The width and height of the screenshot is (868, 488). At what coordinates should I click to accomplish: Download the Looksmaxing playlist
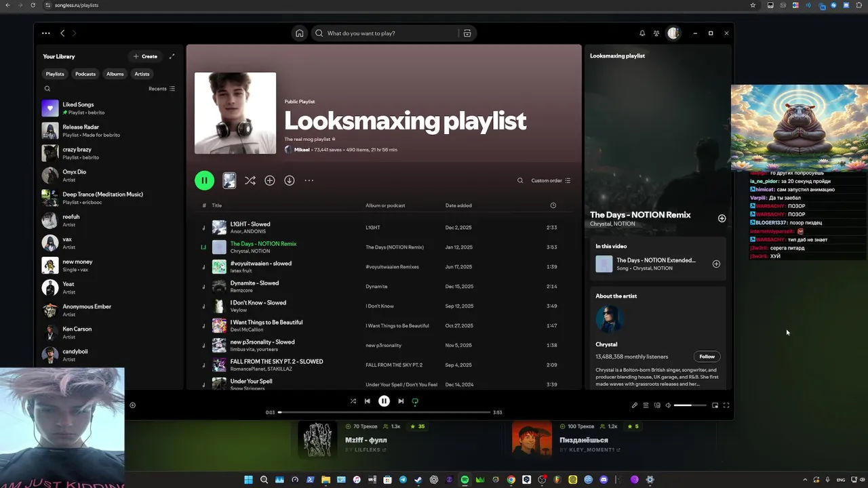pos(290,180)
